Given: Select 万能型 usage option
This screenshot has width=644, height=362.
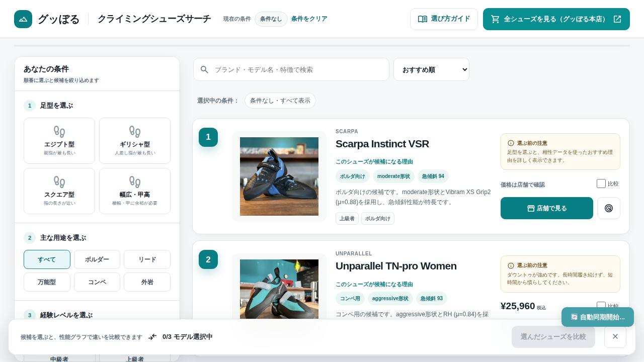Looking at the screenshot, I should [47, 282].
